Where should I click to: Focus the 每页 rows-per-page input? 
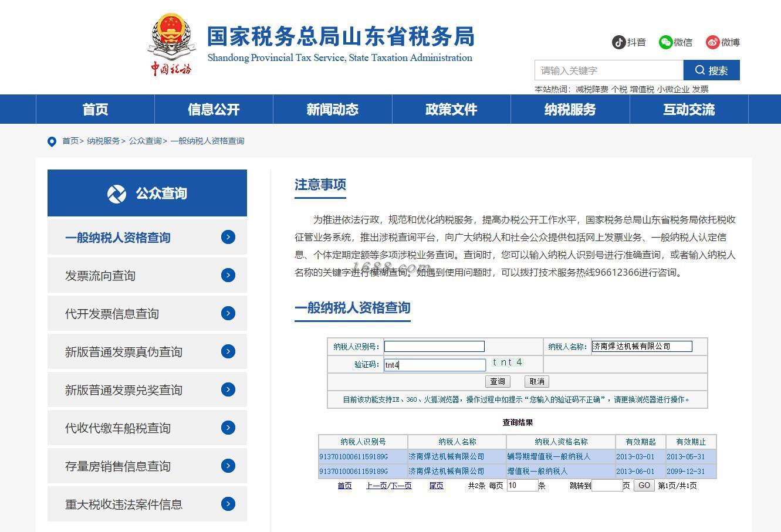(522, 486)
